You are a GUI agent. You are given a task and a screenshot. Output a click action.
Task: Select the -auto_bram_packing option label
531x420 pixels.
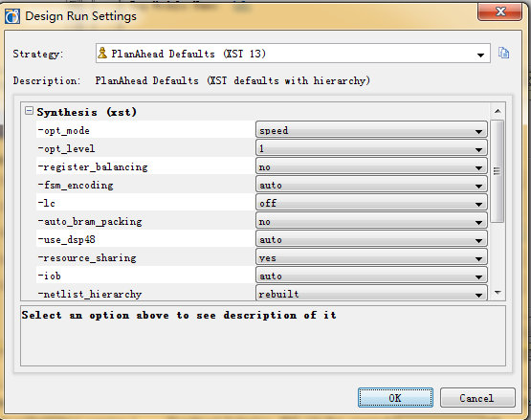pyautogui.click(x=90, y=222)
